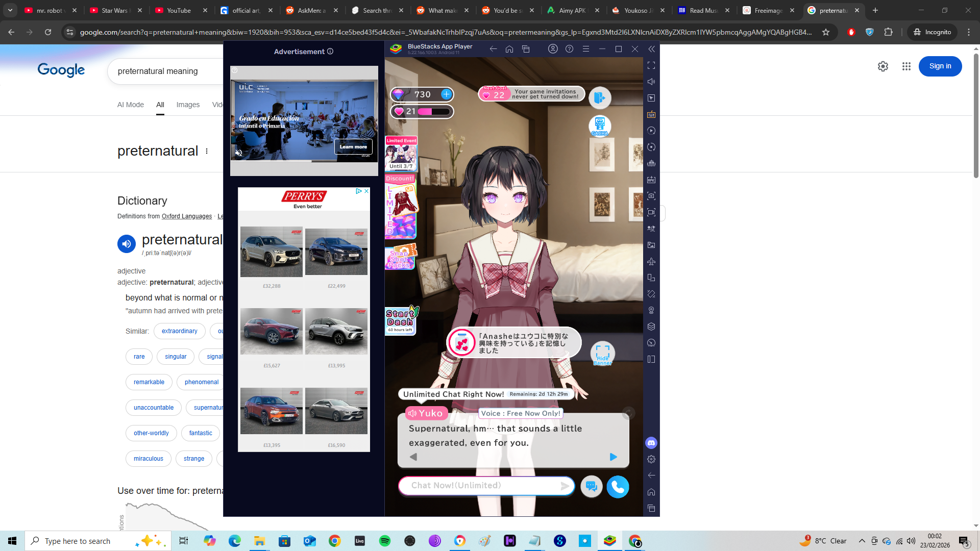The height and width of the screenshot is (551, 980).
Task: Take a BlueStacks screenshot with camera icon
Action: pos(651,196)
